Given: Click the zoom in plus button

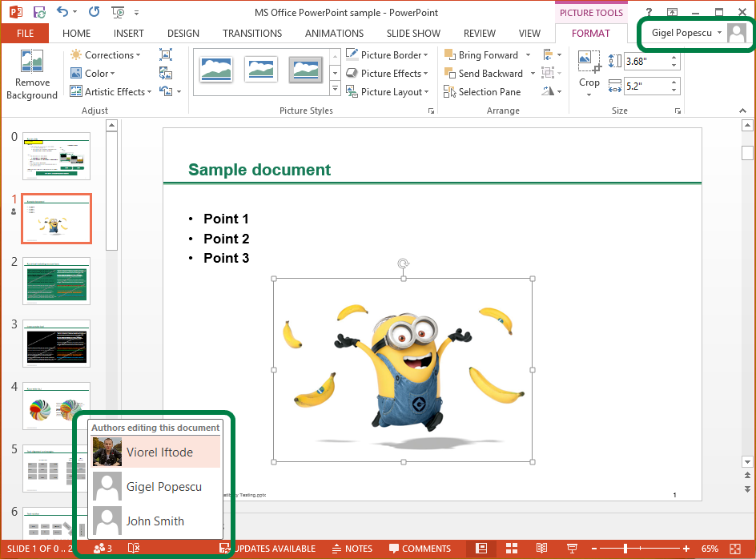Looking at the screenshot, I should [x=686, y=549].
